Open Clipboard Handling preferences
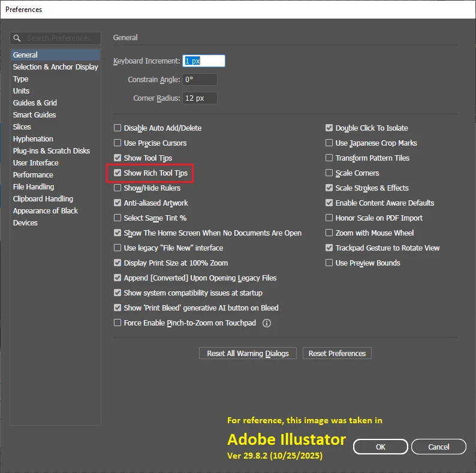Screen dimensions: 476x473 [56, 199]
